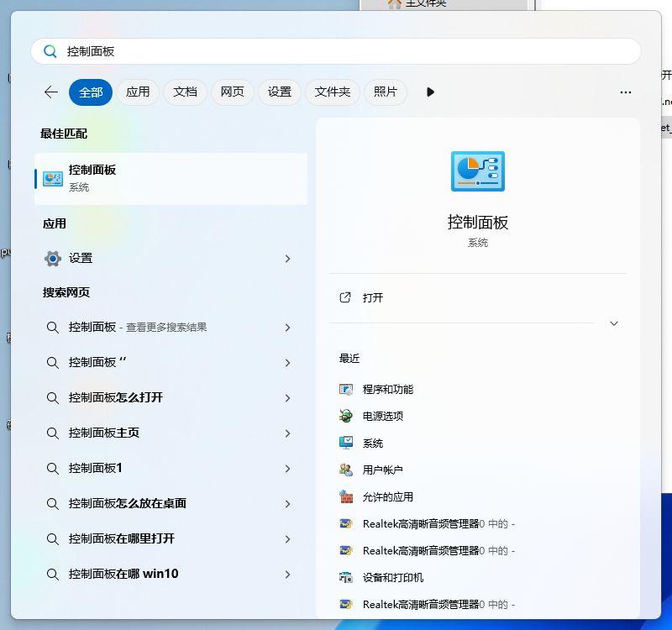Click the 系统 monitor icon in recent list
The image size is (672, 630).
[x=346, y=443]
